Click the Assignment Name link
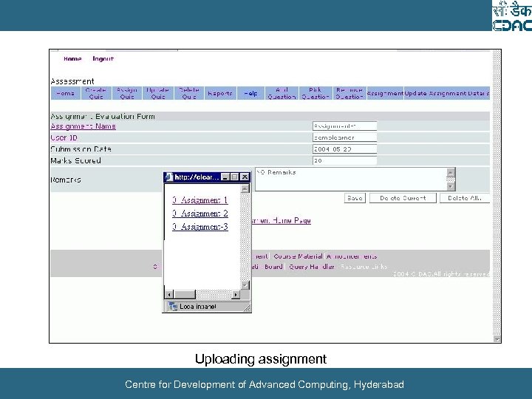This screenshot has height=399, width=532. click(83, 126)
